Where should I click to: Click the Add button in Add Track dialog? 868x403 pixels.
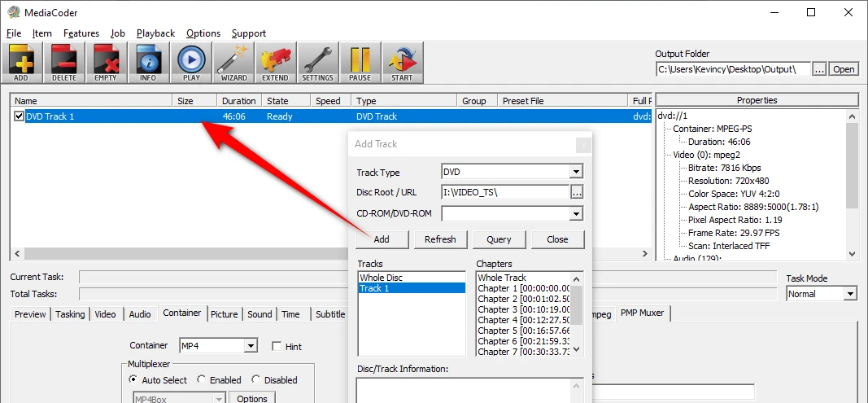382,239
